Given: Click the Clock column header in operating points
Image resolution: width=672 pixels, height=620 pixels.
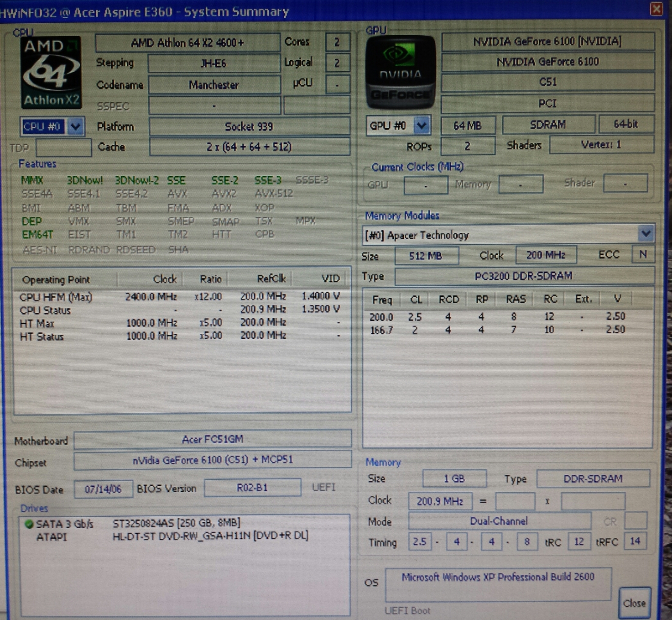Looking at the screenshot, I should pos(164,279).
